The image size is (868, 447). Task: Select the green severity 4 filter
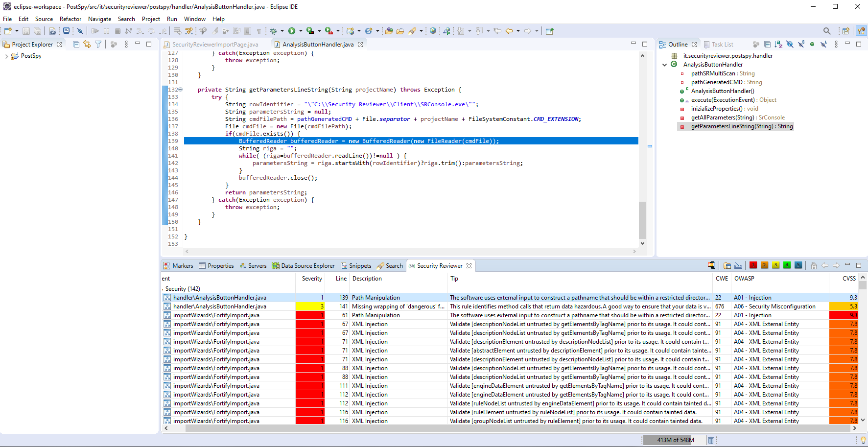tap(787, 265)
